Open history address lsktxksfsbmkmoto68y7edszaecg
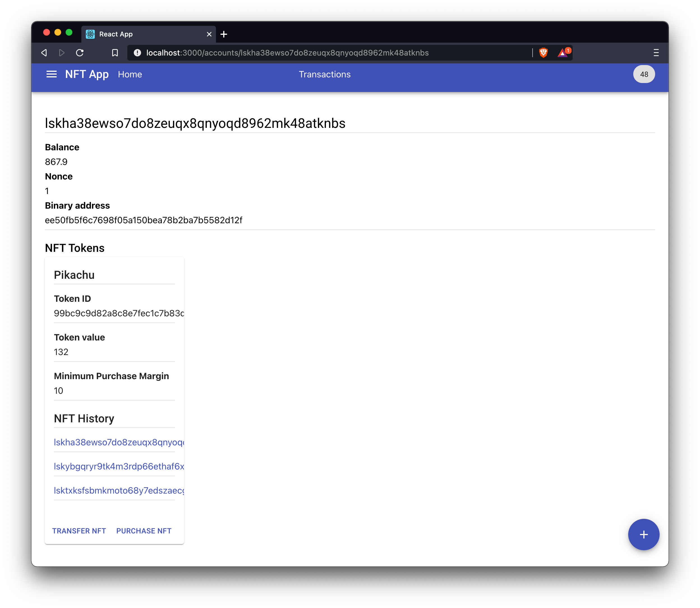 [118, 490]
